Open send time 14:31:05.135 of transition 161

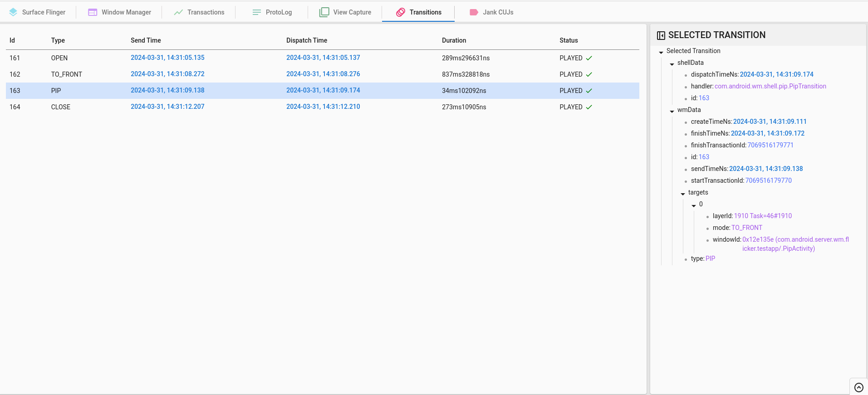coord(167,58)
